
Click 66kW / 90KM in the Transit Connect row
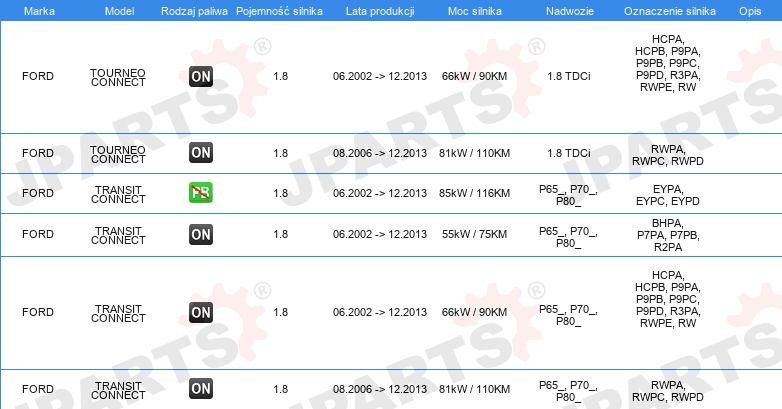tap(474, 312)
